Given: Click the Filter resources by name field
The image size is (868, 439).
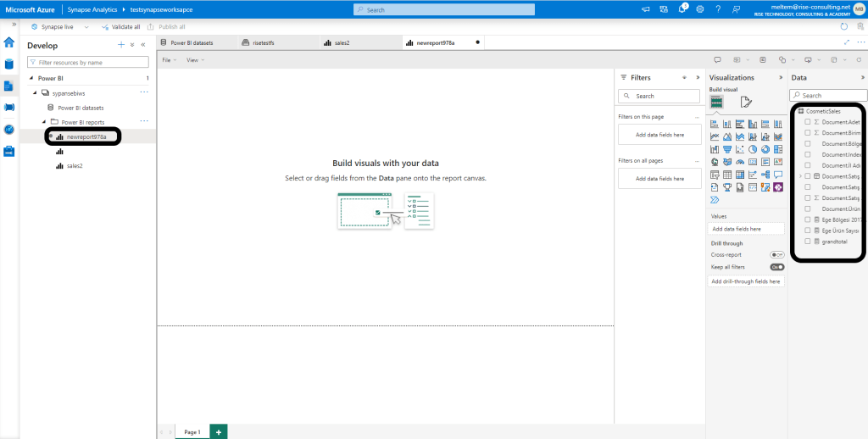Looking at the screenshot, I should pos(88,63).
